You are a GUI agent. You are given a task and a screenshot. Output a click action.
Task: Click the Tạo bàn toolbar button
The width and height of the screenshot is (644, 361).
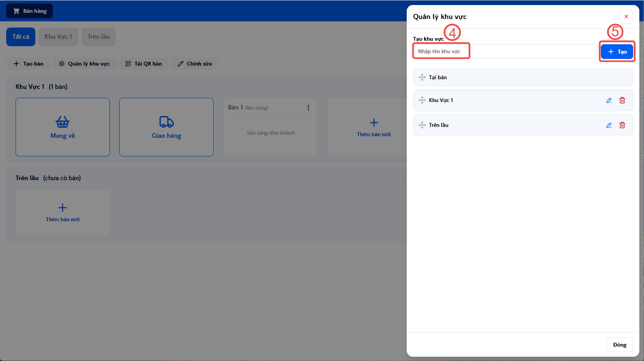(28, 64)
